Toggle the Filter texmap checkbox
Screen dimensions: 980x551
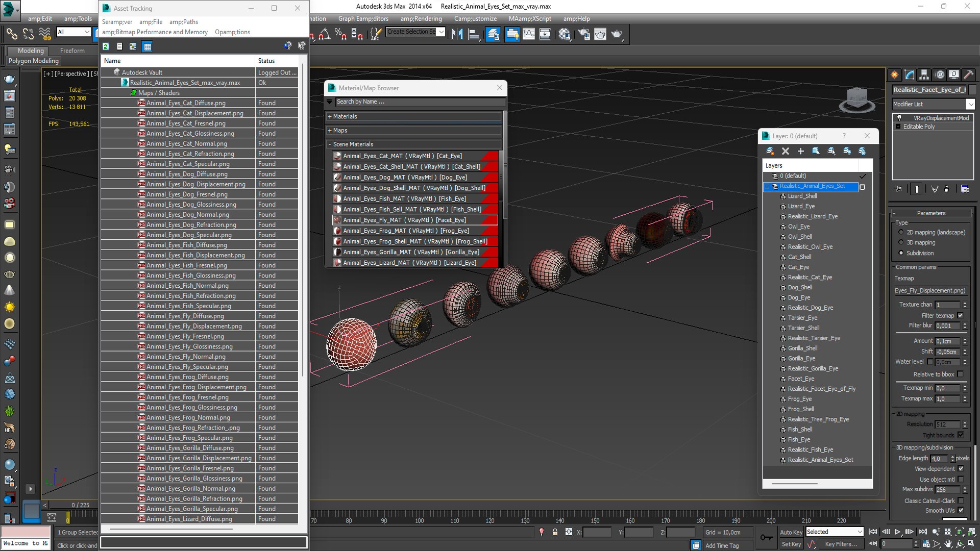coord(960,315)
